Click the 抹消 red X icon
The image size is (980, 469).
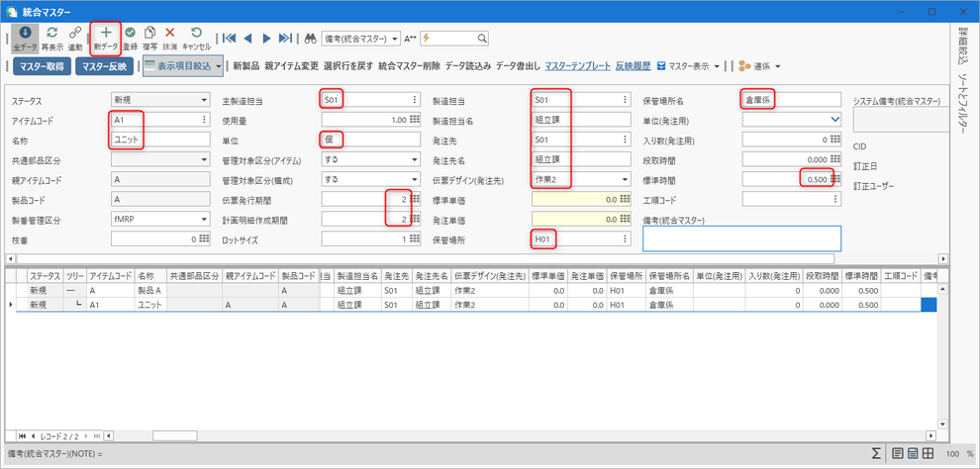(x=169, y=33)
